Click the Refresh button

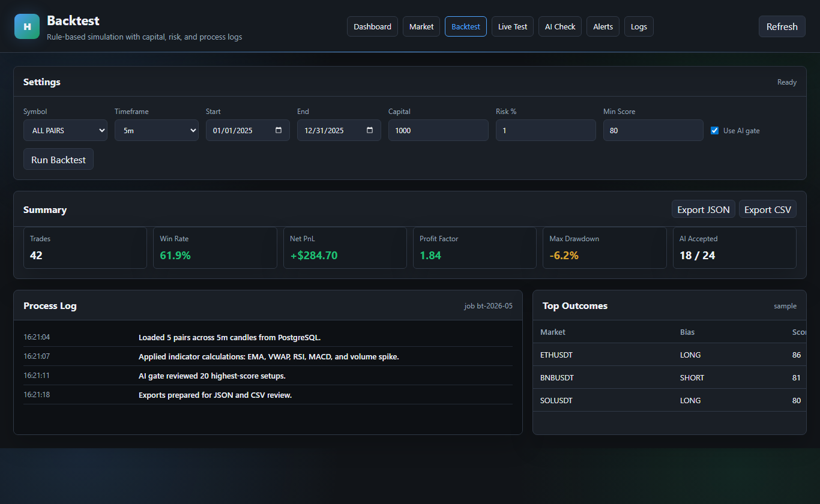(x=782, y=26)
